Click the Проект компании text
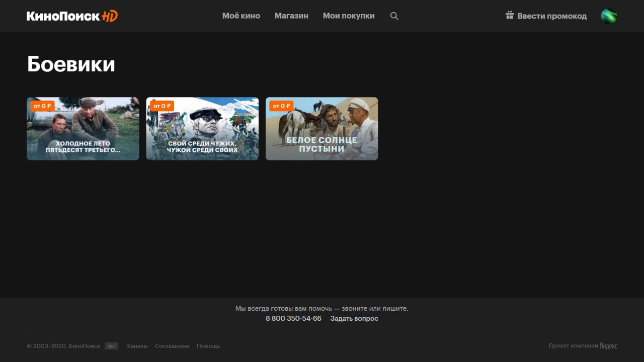644x362 pixels. click(574, 346)
